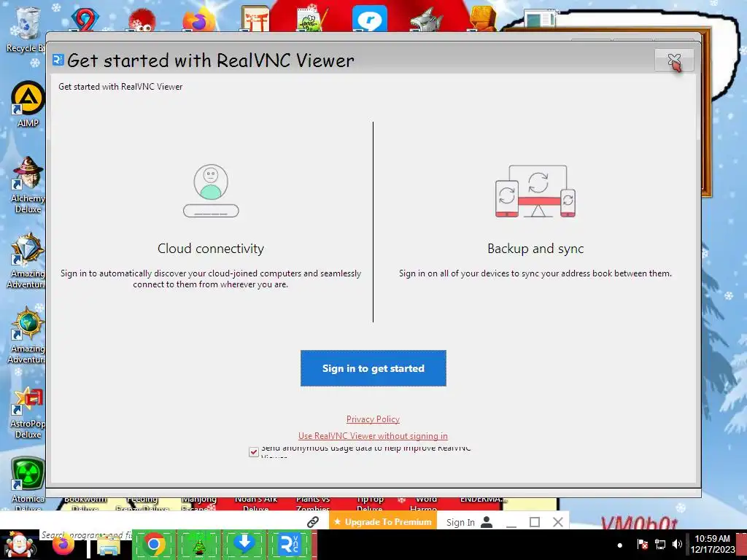This screenshot has height=560, width=747.
Task: Open the red fuzzy creature desktop icon
Action: click(142, 20)
